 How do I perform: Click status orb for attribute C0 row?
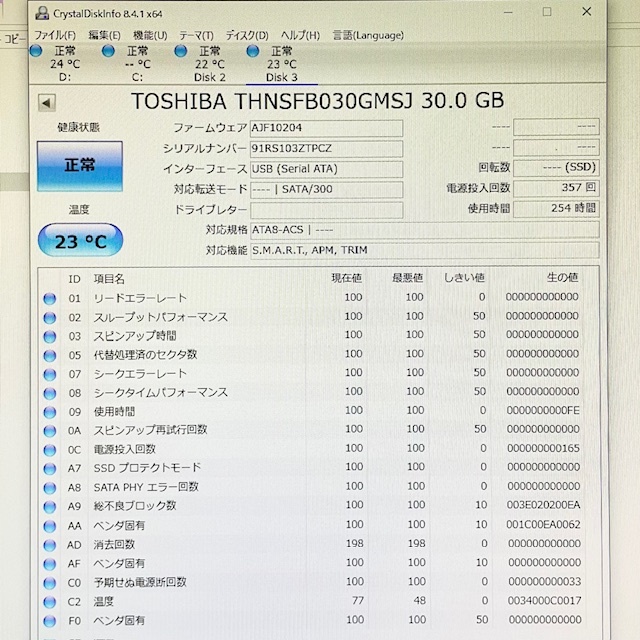pyautogui.click(x=50, y=583)
